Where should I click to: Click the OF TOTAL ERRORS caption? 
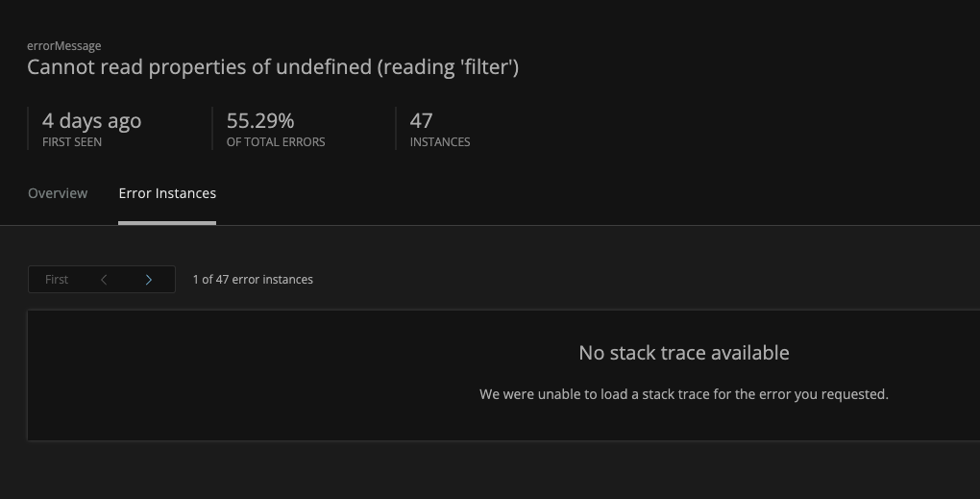click(276, 142)
